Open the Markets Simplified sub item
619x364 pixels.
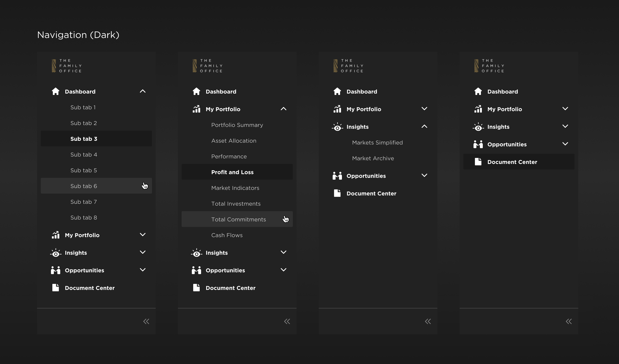pyautogui.click(x=377, y=143)
